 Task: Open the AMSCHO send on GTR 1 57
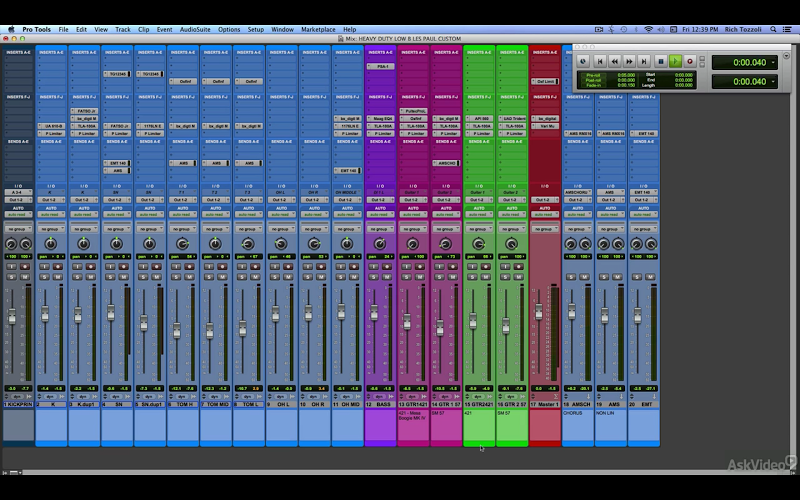pyautogui.click(x=446, y=163)
